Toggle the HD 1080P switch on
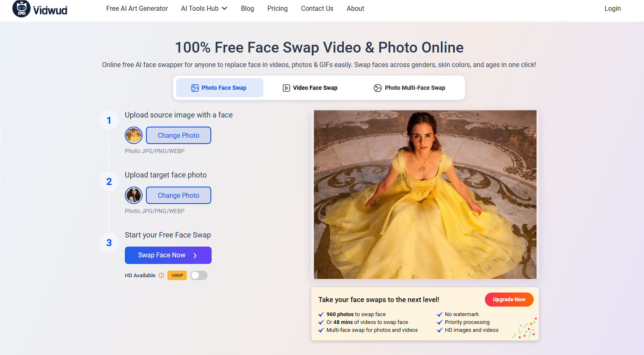Screen dimensions: 644x355 tap(199, 276)
